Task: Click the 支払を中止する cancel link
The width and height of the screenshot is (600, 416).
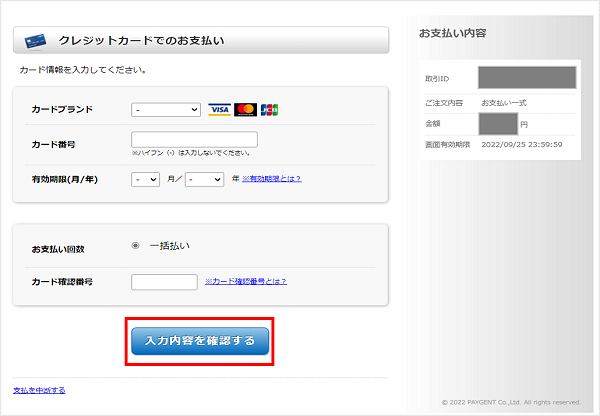Action: pyautogui.click(x=40, y=389)
